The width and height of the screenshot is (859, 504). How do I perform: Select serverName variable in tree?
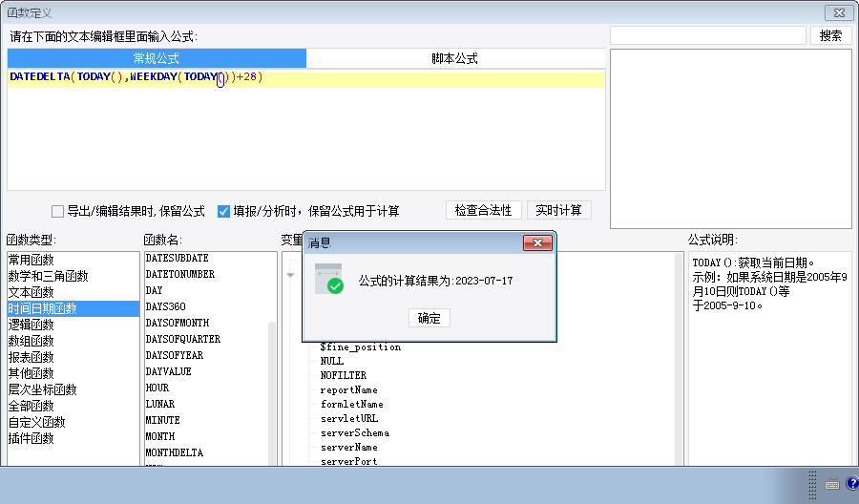(349, 447)
